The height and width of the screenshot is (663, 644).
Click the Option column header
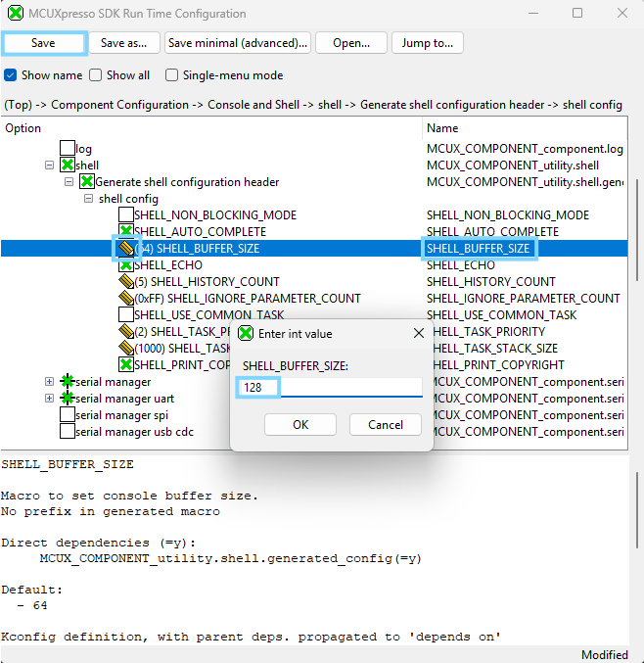click(x=23, y=128)
